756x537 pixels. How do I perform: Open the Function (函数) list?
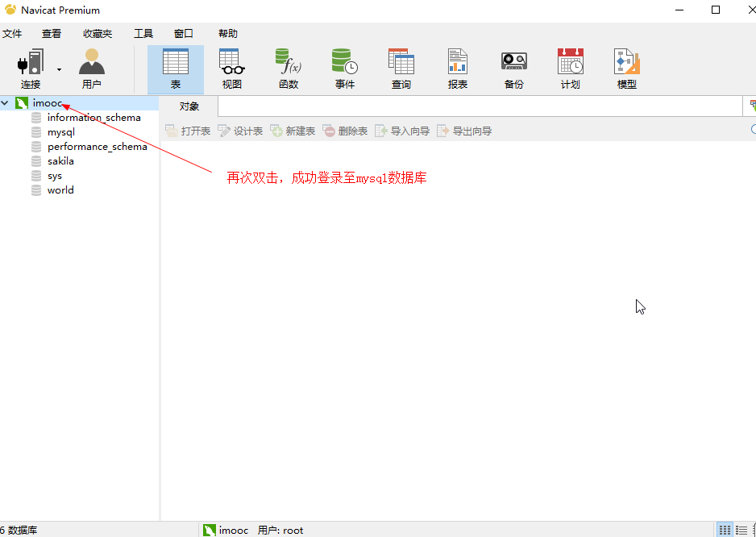click(x=289, y=69)
